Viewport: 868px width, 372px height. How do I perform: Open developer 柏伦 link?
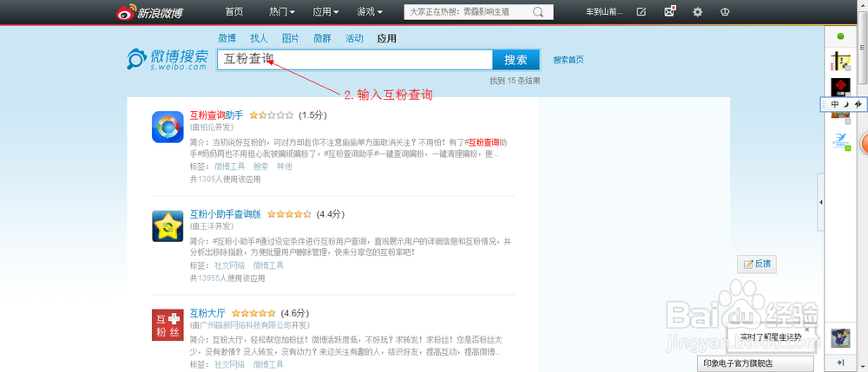pos(207,127)
